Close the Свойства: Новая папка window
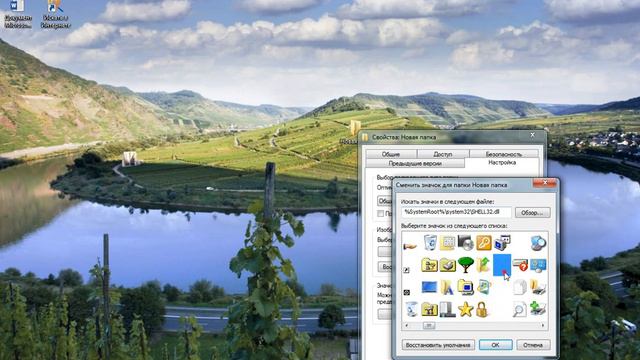 (533, 135)
